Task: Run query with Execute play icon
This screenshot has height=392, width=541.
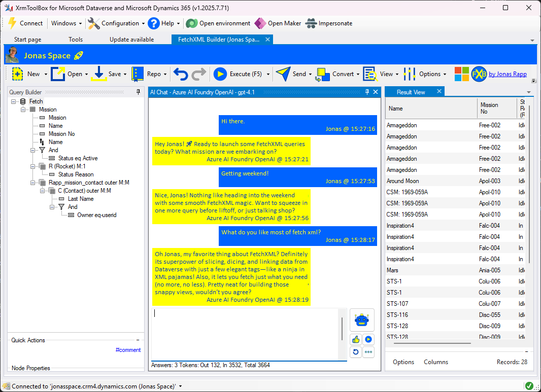Action: (x=220, y=74)
